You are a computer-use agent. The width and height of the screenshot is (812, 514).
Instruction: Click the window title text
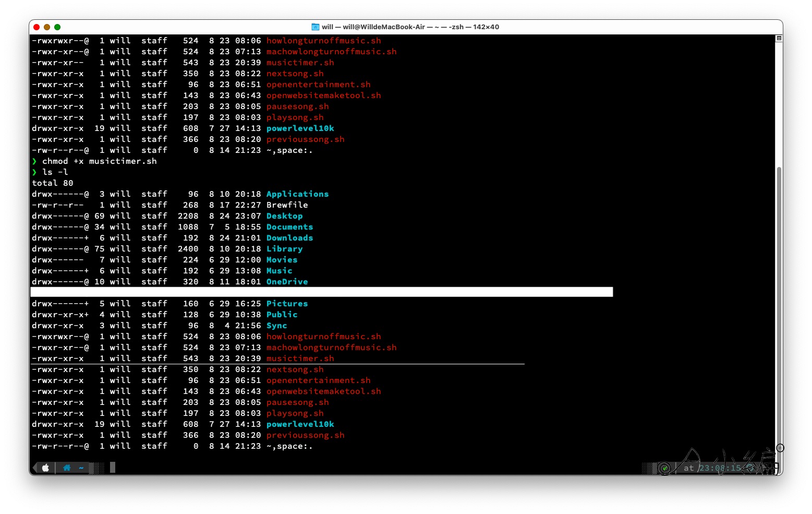coord(410,27)
